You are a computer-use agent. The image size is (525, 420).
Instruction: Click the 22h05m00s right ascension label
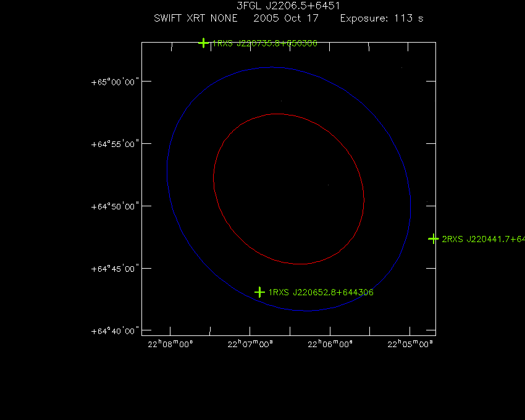[410, 344]
